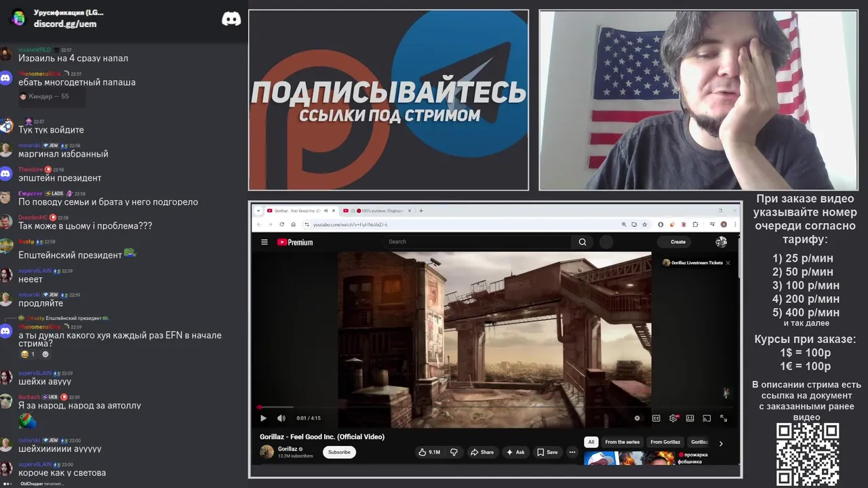Select the From Gorillaz chip
Image resolution: width=868 pixels, height=488 pixels.
click(665, 442)
